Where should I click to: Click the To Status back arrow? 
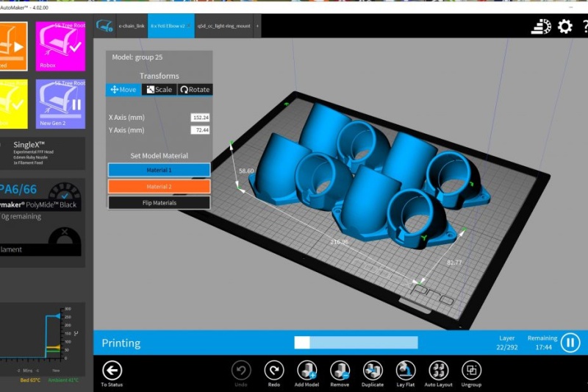point(112,370)
